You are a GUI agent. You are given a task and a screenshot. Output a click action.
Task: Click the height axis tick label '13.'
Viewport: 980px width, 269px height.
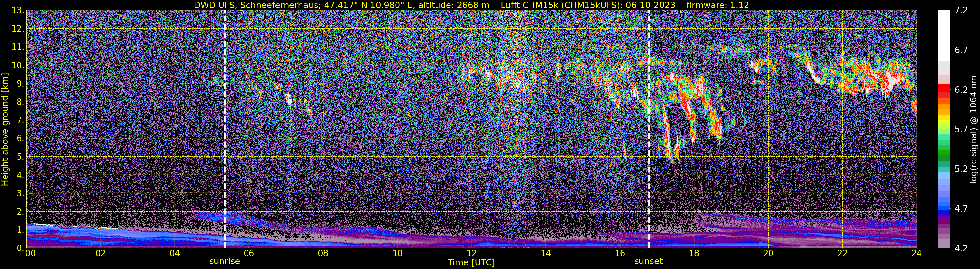click(x=18, y=11)
